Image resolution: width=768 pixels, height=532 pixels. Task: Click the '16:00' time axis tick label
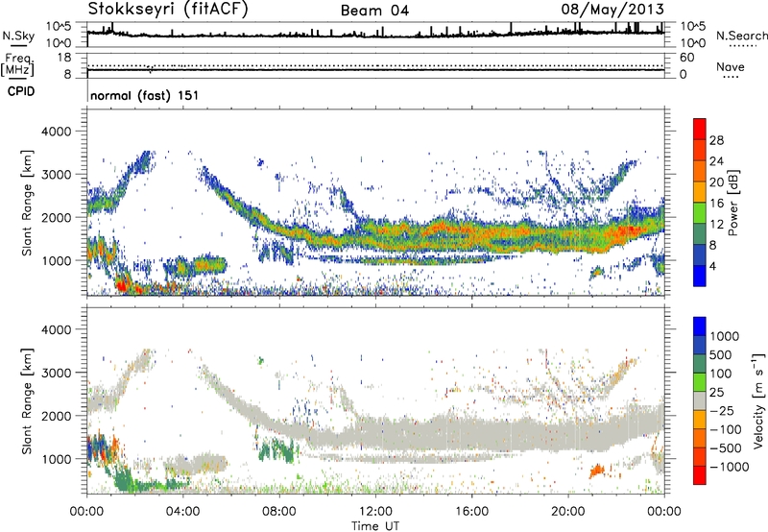471,512
